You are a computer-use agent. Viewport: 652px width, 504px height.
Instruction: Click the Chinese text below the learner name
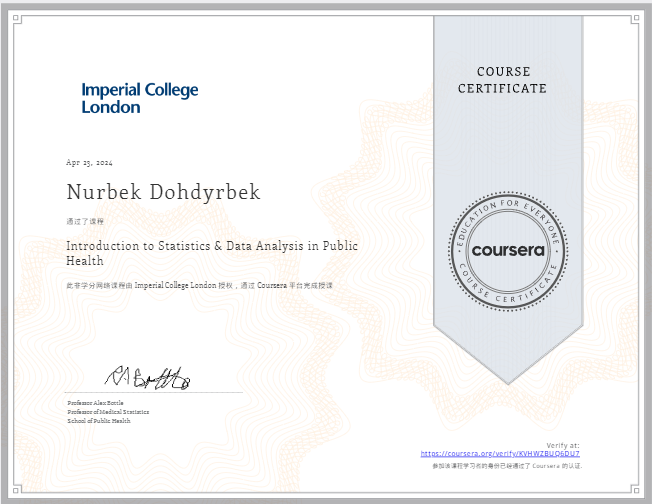85,221
